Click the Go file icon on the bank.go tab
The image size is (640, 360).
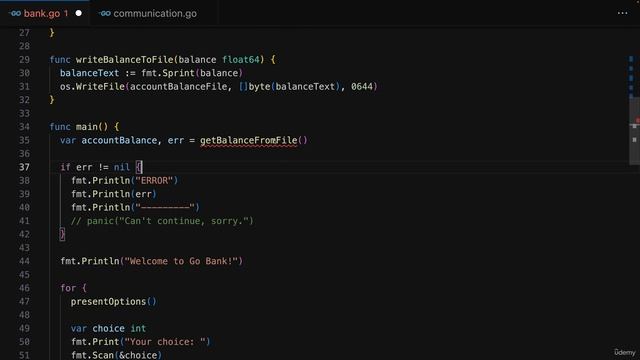15,13
